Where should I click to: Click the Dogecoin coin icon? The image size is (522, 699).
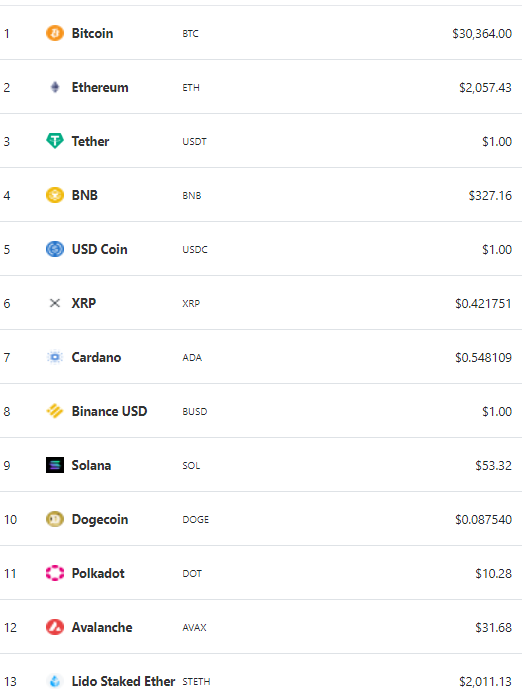[55, 519]
